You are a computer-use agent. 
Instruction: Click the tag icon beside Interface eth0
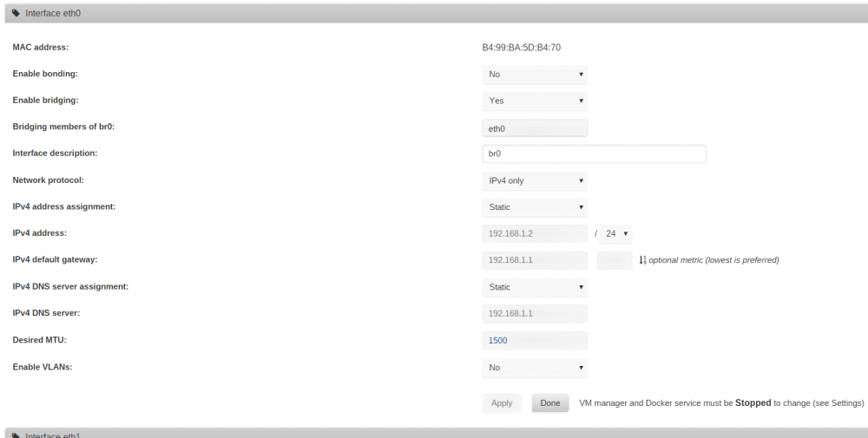click(16, 13)
